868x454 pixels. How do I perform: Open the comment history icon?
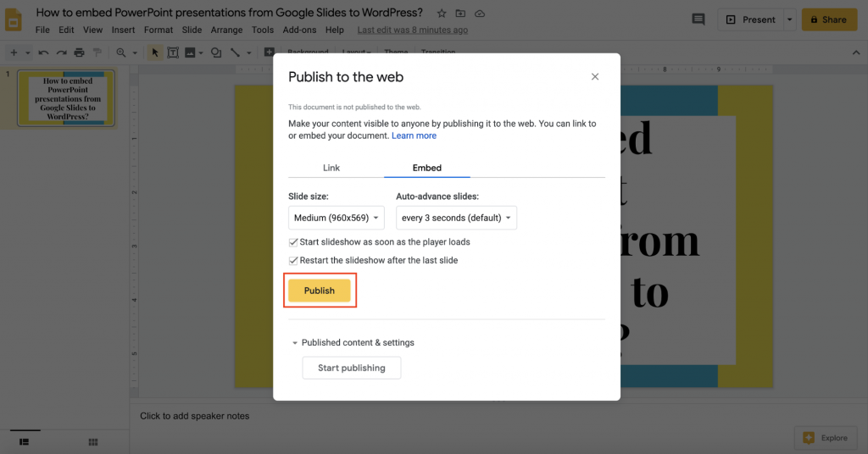pos(698,20)
